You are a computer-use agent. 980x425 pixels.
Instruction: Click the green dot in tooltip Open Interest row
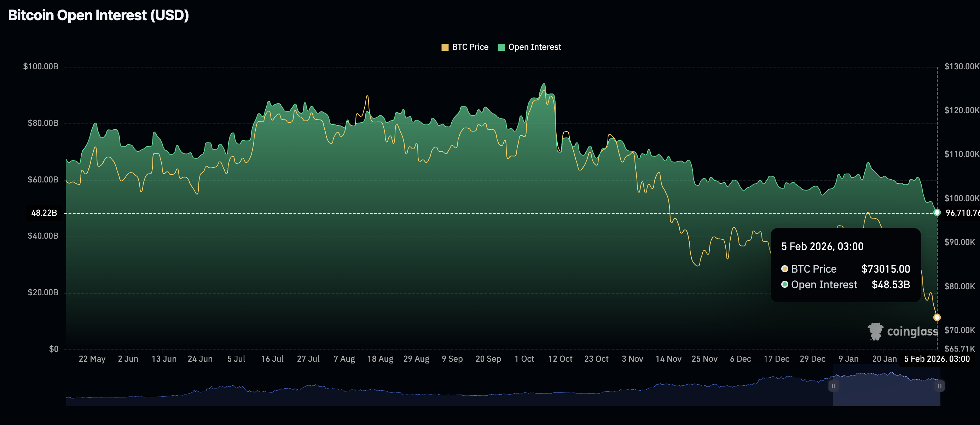[784, 284]
